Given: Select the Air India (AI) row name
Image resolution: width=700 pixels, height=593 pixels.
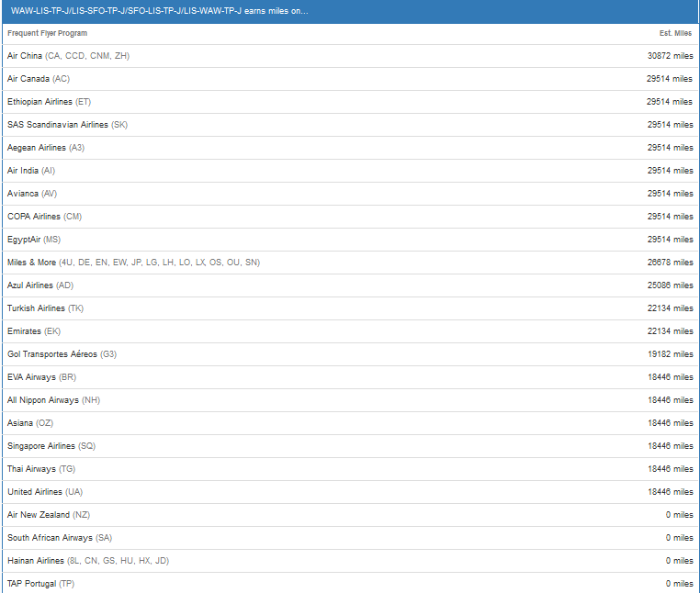Looking at the screenshot, I should [31, 171].
